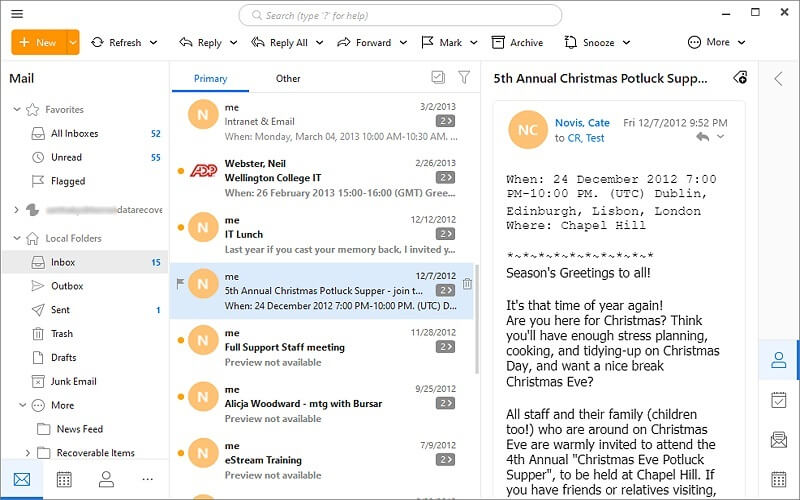
Task: Refresh the mailbox
Action: coord(116,42)
